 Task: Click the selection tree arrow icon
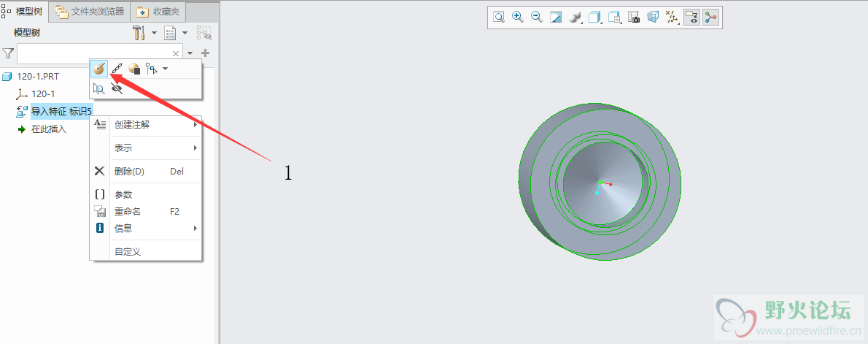pyautogui.click(x=152, y=69)
